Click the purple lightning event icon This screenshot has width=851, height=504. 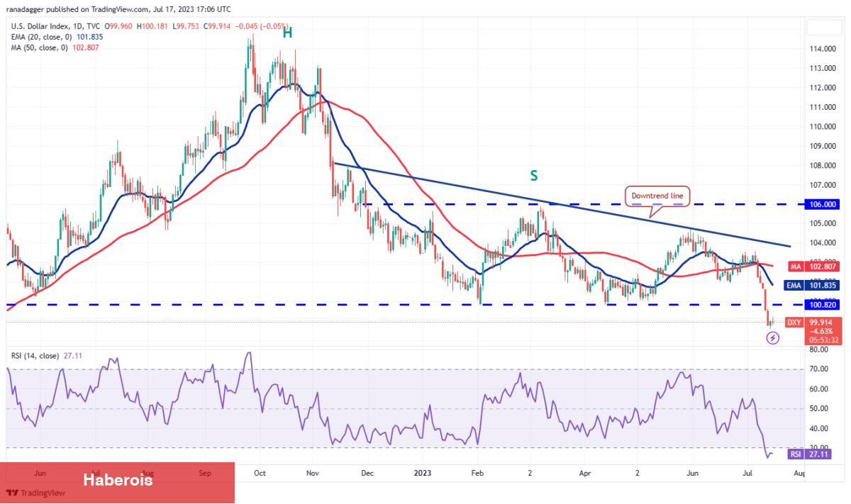773,338
